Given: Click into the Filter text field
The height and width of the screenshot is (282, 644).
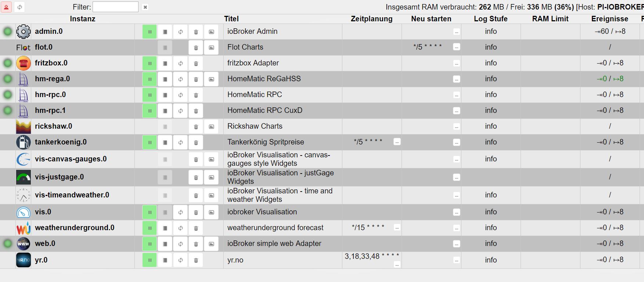Looking at the screenshot, I should 115,7.
